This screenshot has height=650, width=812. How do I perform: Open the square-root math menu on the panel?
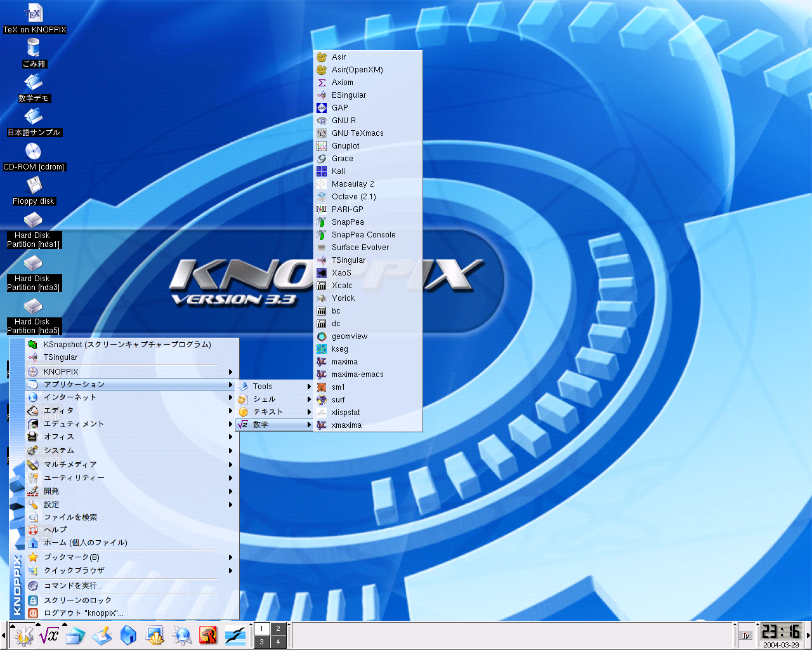click(x=49, y=635)
